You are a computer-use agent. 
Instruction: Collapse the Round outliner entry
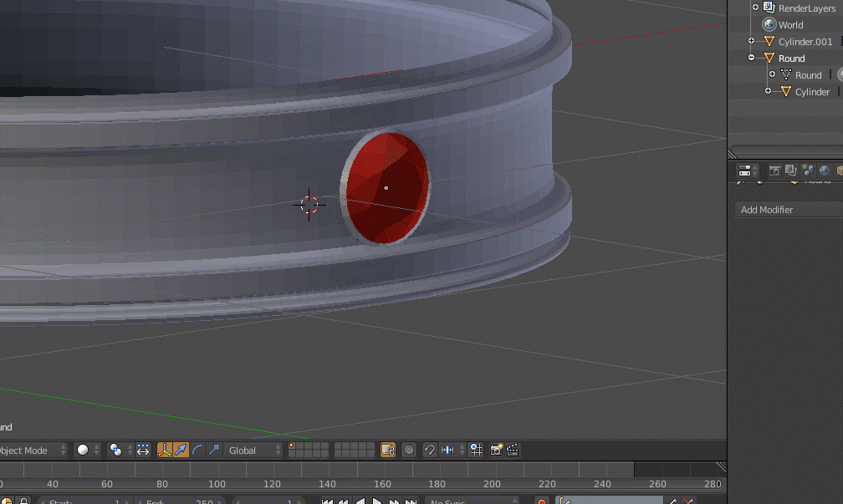(750, 58)
